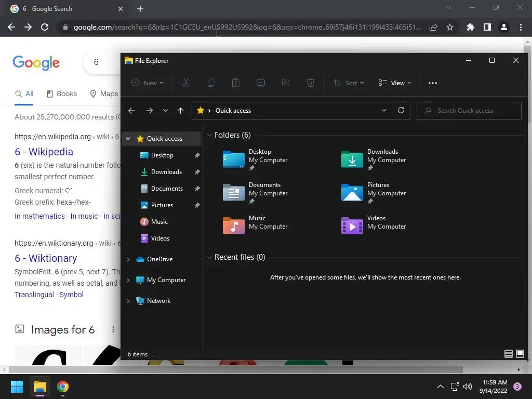Open the Documents folder tile
Screen dimensions: 532x399
[x=255, y=193]
